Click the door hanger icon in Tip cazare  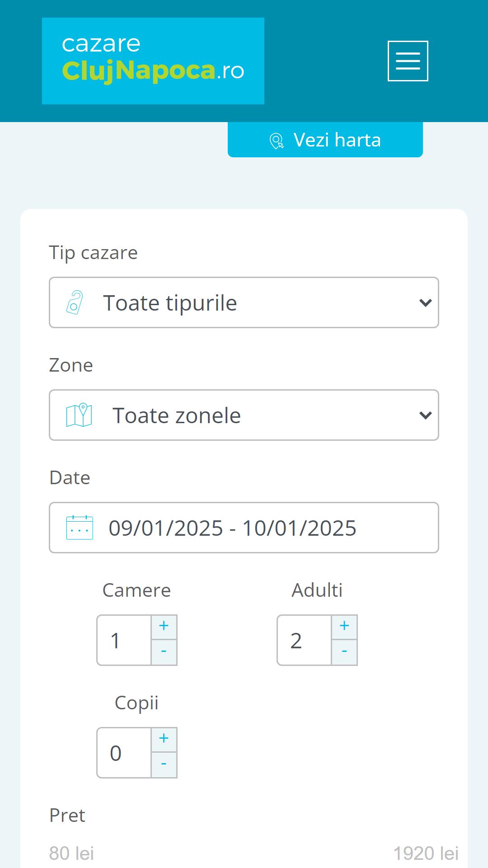tap(75, 302)
